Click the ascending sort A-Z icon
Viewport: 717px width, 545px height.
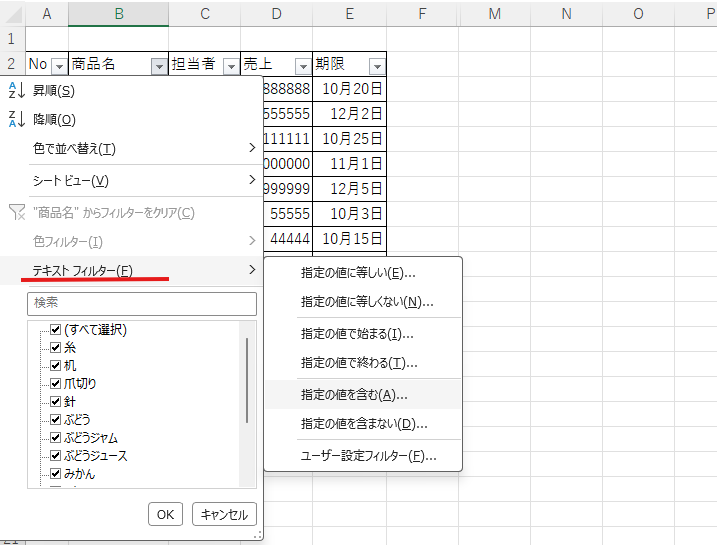click(16, 91)
